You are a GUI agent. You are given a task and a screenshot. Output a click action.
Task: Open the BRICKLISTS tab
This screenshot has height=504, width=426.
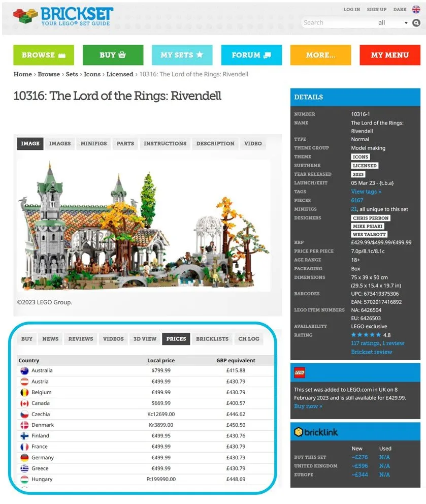pyautogui.click(x=212, y=339)
